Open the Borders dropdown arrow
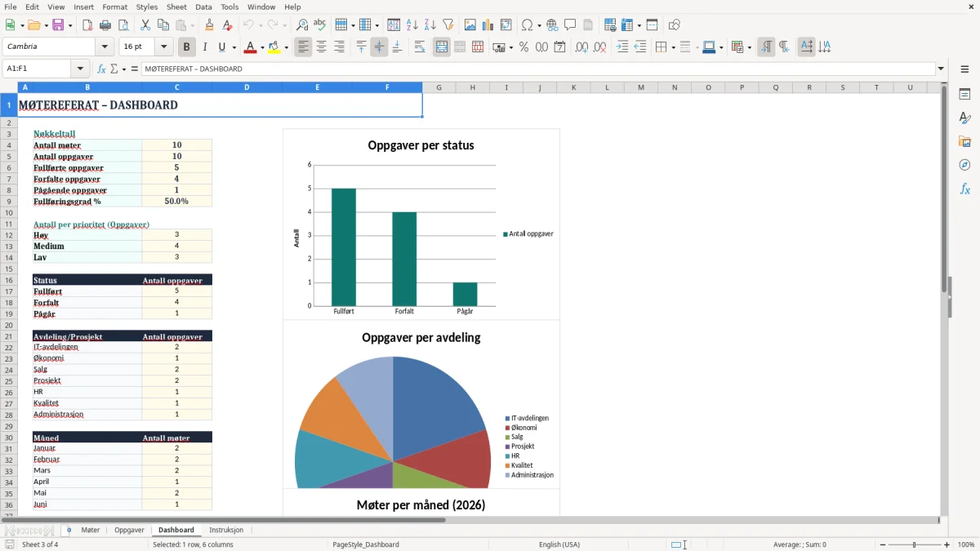 pyautogui.click(x=673, y=47)
